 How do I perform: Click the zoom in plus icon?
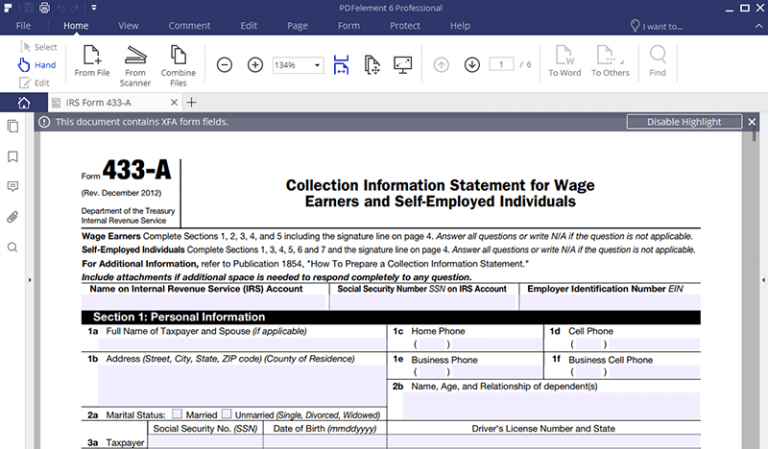pyautogui.click(x=255, y=65)
